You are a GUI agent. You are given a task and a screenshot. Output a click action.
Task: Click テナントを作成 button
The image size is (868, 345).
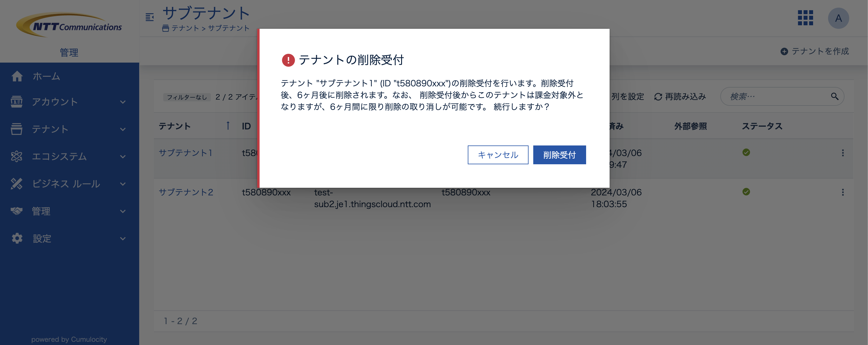coord(815,51)
